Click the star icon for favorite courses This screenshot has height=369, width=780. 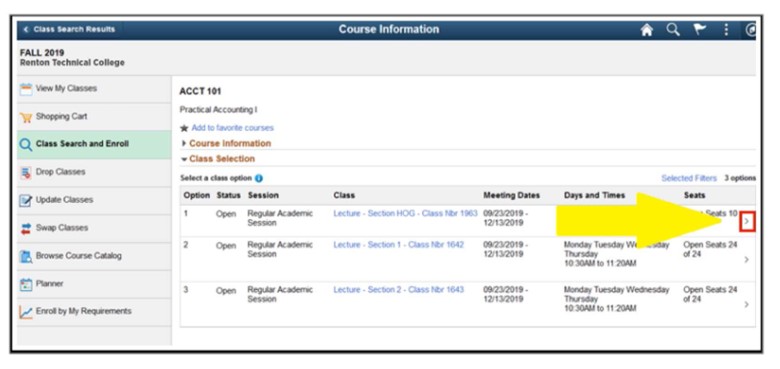[x=184, y=128]
